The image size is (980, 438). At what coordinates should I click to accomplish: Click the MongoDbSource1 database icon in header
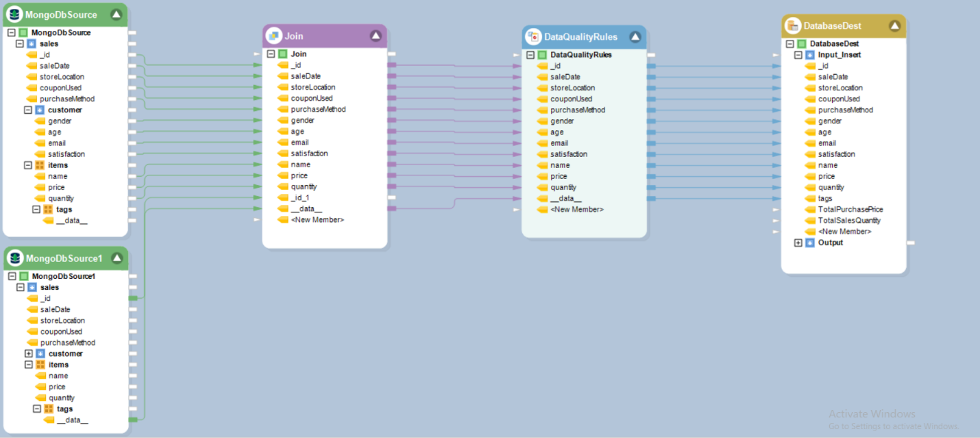click(x=14, y=258)
